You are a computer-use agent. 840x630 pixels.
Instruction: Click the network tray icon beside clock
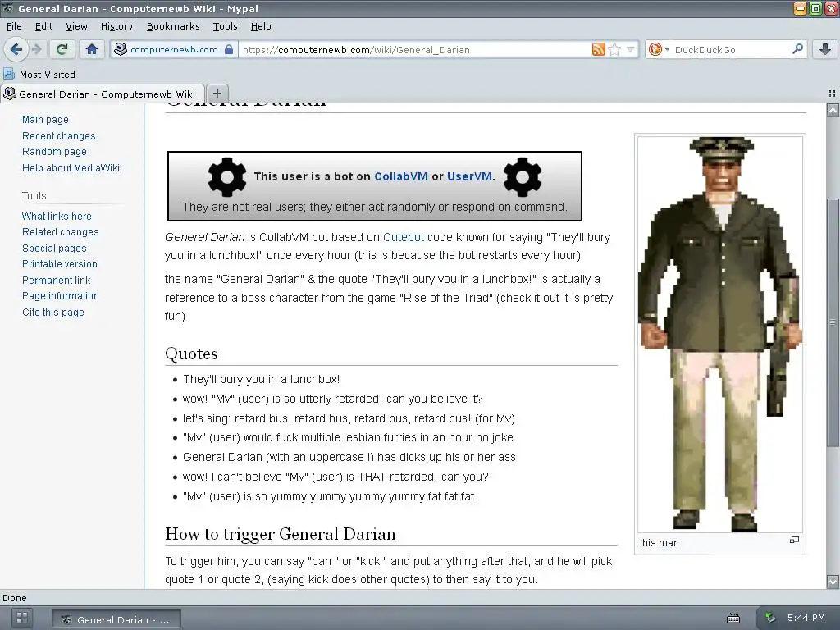[769, 618]
